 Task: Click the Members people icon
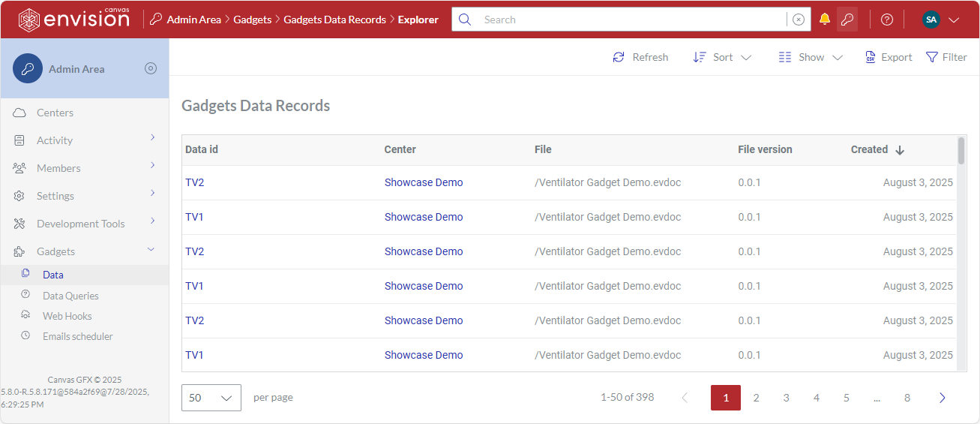point(19,168)
